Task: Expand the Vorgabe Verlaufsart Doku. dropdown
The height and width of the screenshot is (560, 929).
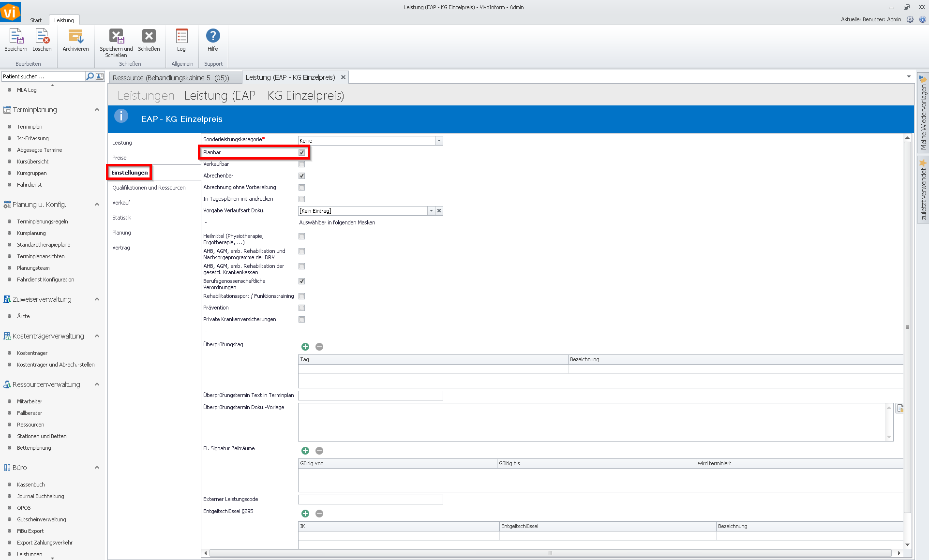Action: [x=431, y=211]
